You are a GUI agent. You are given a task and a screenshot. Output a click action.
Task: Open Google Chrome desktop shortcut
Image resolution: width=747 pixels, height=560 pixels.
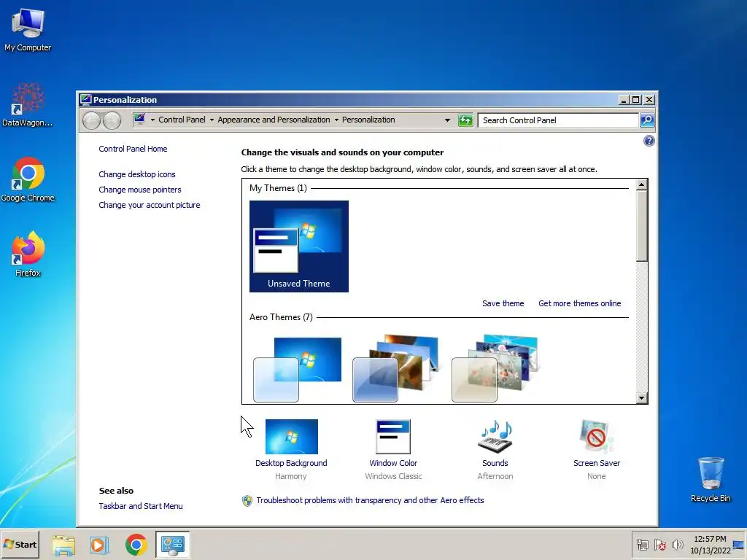tap(28, 180)
